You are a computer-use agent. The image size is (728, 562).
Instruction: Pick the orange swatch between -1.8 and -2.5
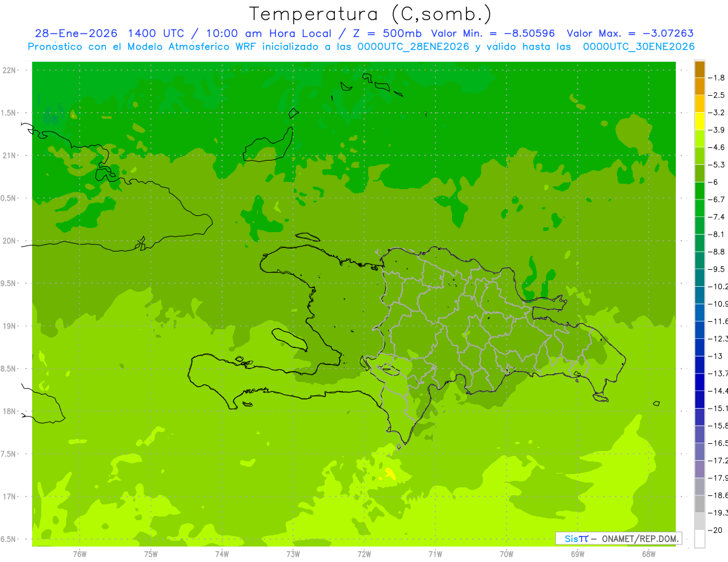coord(699,86)
